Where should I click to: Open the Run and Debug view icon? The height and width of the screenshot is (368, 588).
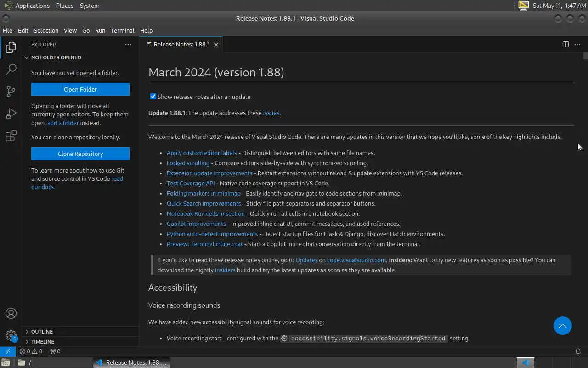click(x=11, y=114)
